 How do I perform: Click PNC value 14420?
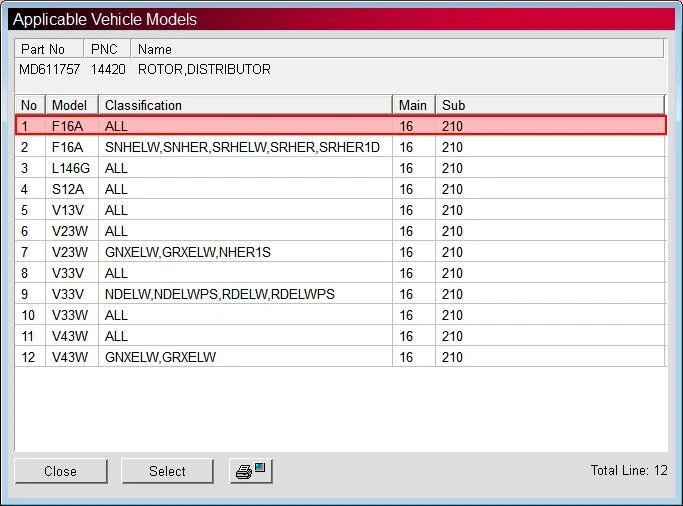(108, 69)
